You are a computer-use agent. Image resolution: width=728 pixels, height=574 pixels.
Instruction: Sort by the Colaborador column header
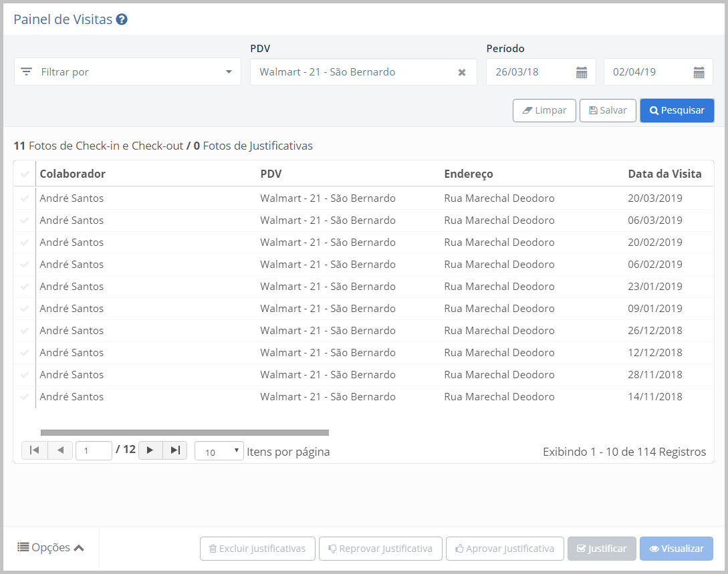(72, 174)
